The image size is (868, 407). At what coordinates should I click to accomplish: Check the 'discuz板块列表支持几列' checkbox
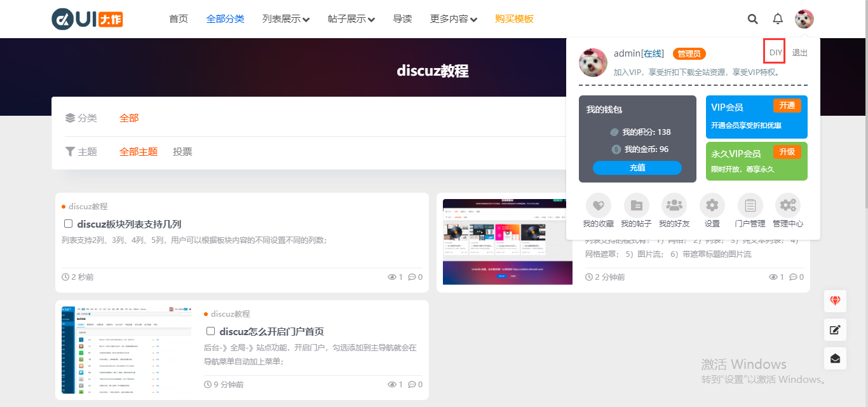click(x=69, y=224)
